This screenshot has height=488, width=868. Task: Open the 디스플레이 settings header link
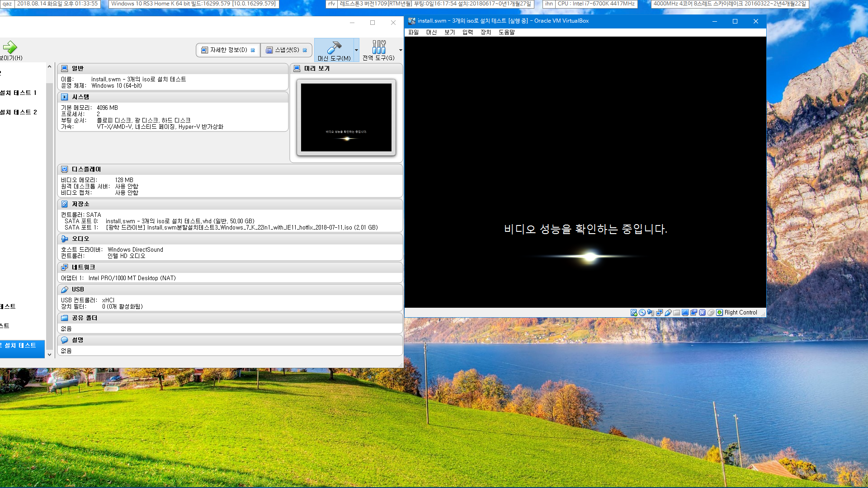[86, 169]
